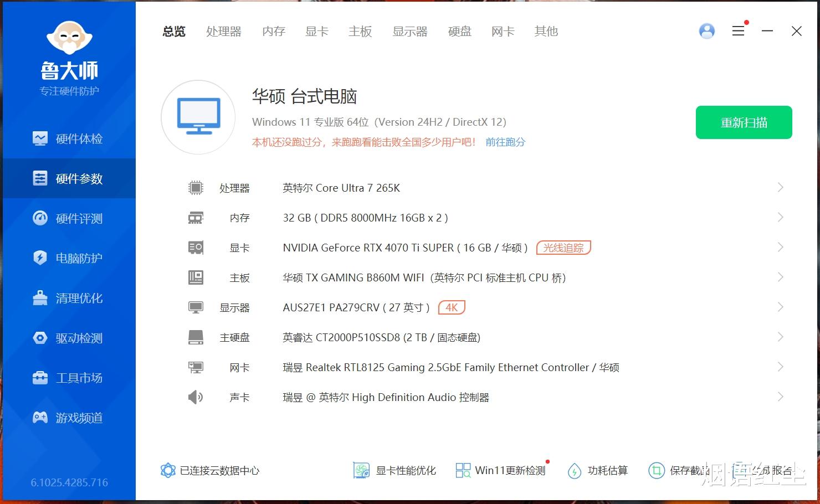Close the 鲁大师 window
The height and width of the screenshot is (504, 820).
(797, 31)
